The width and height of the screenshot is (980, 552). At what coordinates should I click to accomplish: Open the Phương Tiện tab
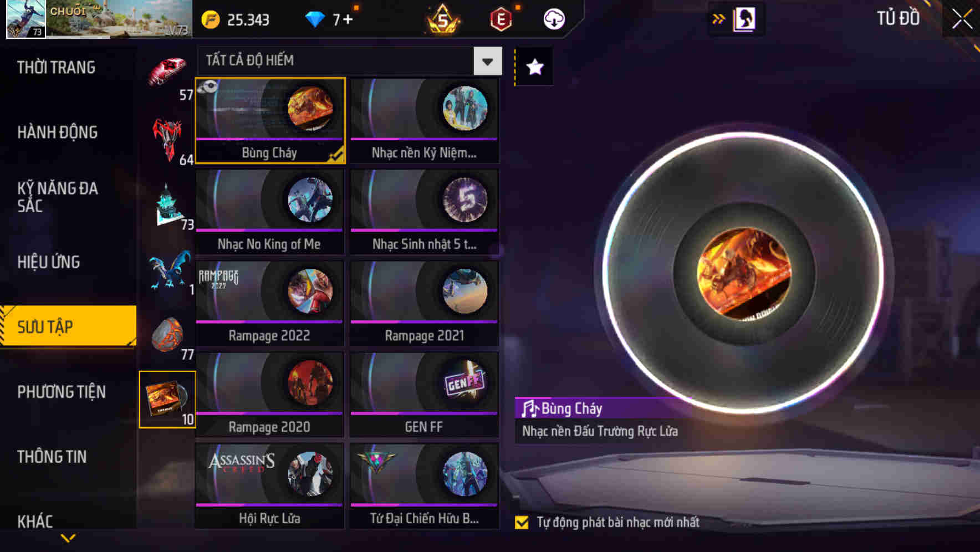click(x=62, y=392)
